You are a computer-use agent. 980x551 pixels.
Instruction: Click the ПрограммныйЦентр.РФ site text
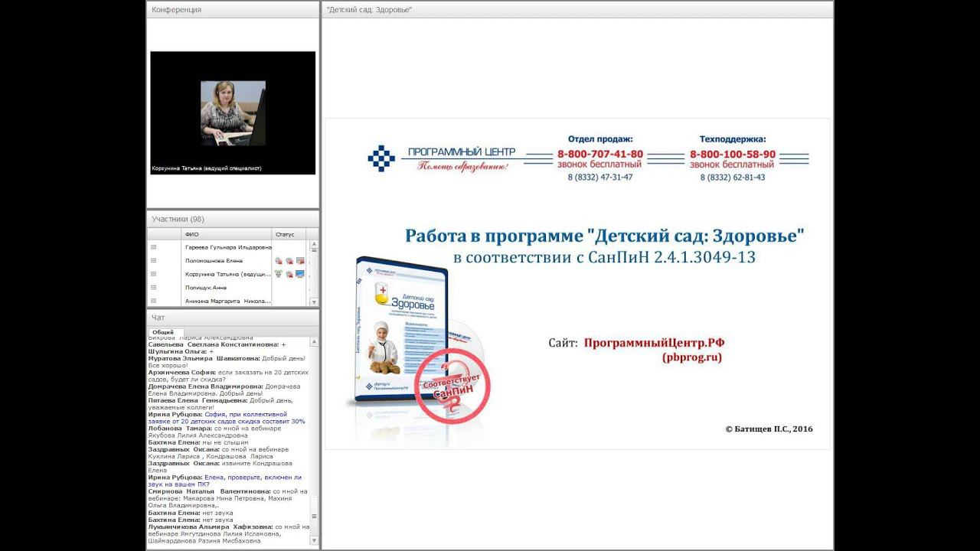(654, 343)
